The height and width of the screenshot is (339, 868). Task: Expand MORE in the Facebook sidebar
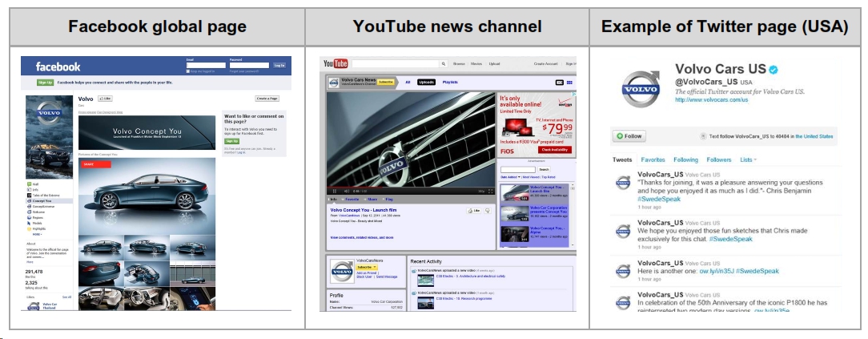37,234
